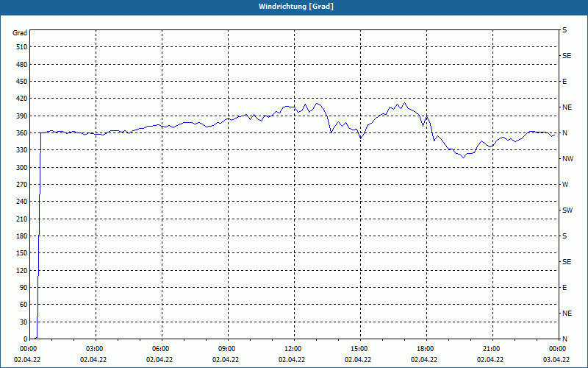Select the 03.04.22 date label
This screenshot has width=588, height=368.
pos(556,359)
